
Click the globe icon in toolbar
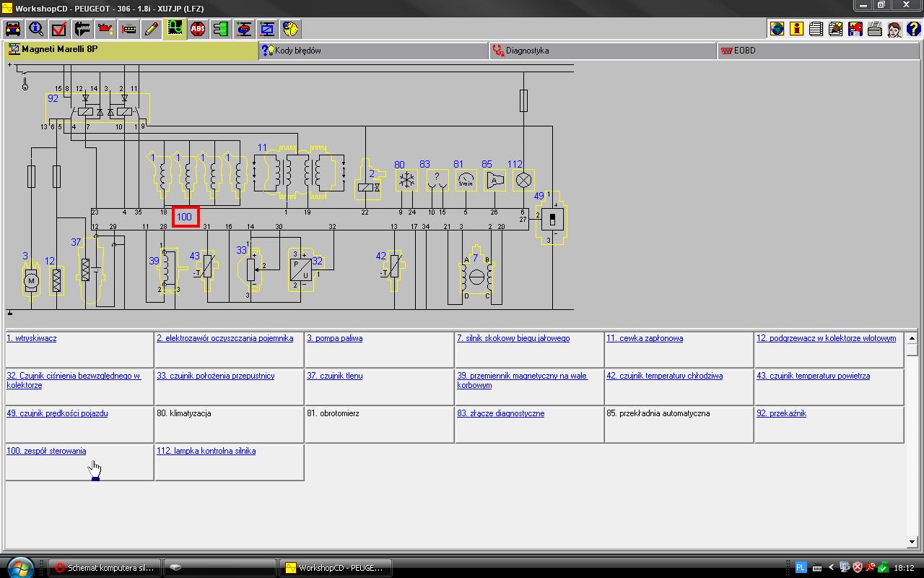(777, 29)
